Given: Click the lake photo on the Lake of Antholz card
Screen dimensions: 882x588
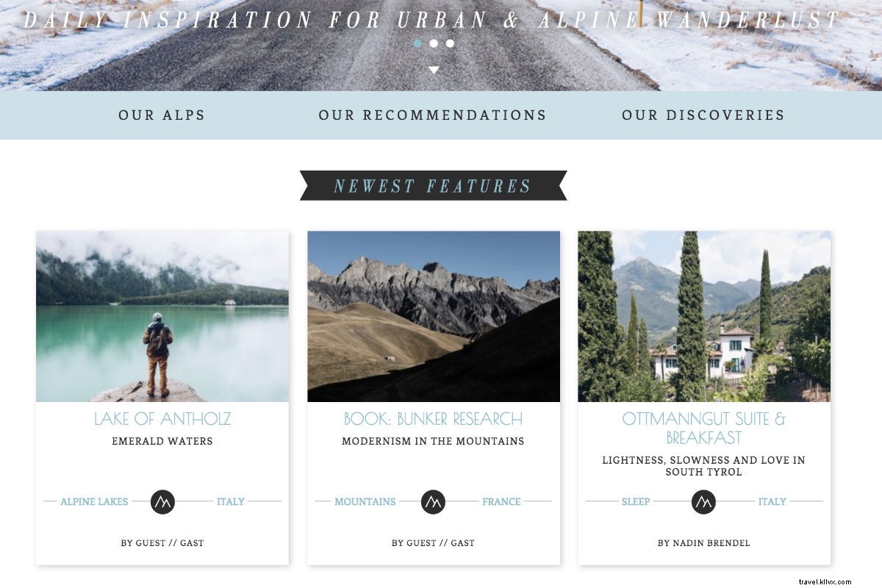Looking at the screenshot, I should pos(162,316).
